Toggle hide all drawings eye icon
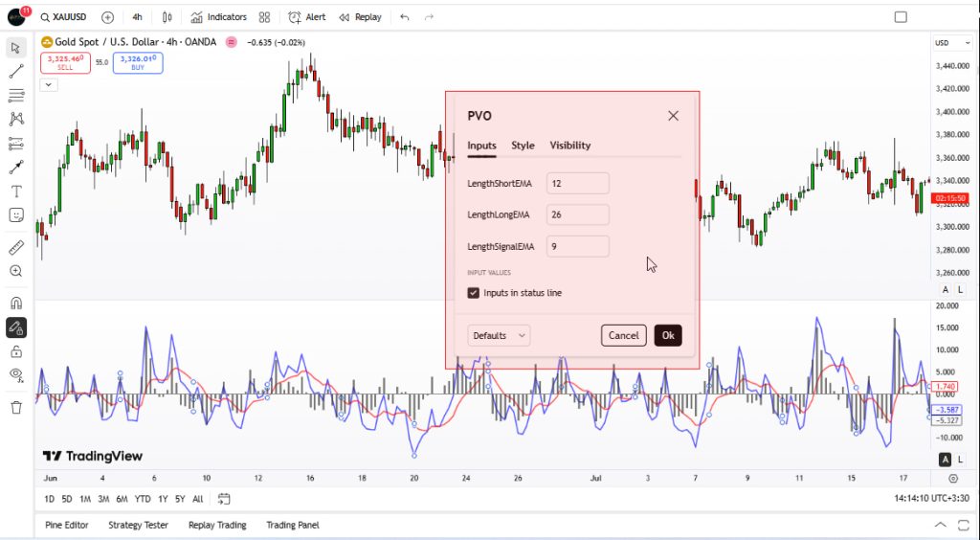Screen dimensions: 980x540 (16, 375)
